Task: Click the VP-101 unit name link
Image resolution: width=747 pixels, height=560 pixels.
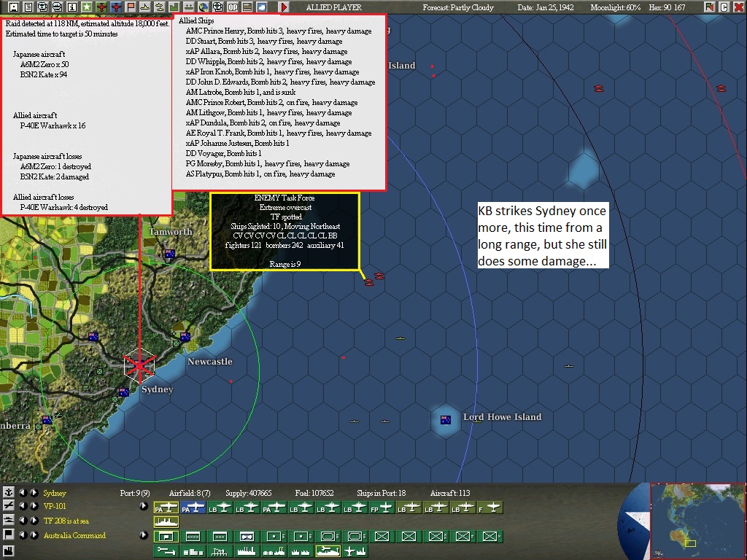Action: click(55, 506)
